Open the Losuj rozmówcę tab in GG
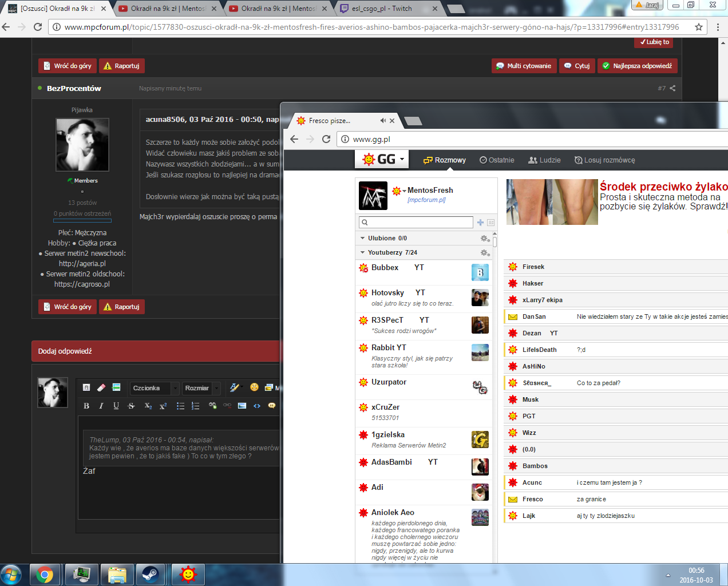 click(604, 160)
